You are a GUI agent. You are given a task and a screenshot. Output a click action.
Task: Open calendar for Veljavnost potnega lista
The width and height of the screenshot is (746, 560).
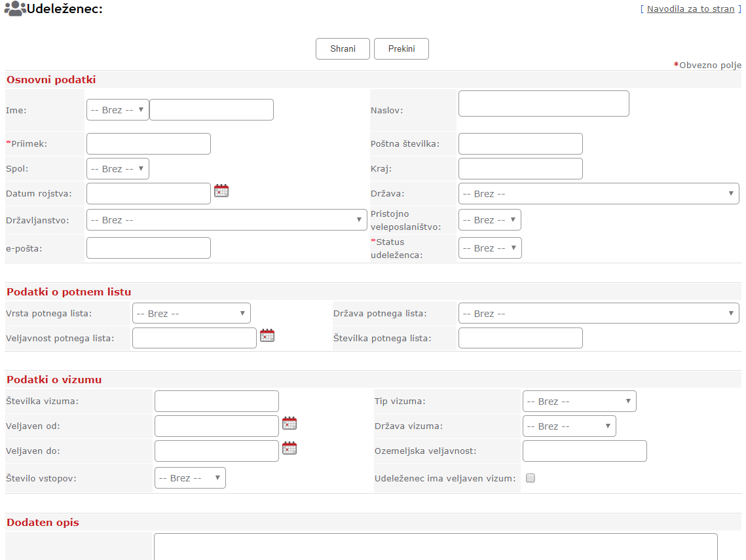pos(267,336)
